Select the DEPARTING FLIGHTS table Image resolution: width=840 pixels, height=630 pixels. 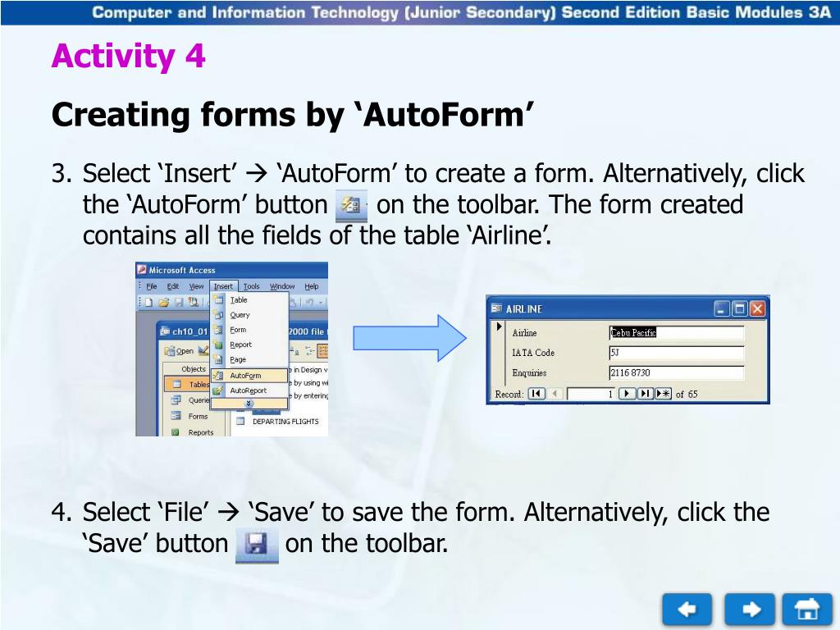(278, 422)
